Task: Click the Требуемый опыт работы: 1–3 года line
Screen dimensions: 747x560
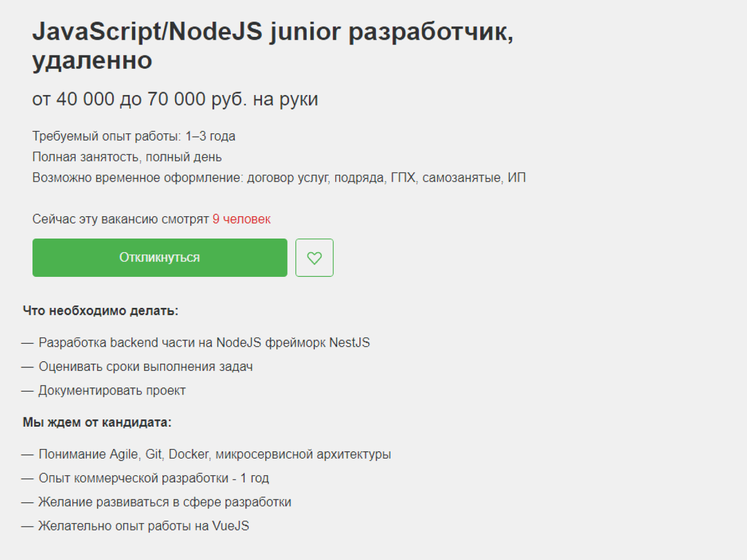Action: point(134,136)
